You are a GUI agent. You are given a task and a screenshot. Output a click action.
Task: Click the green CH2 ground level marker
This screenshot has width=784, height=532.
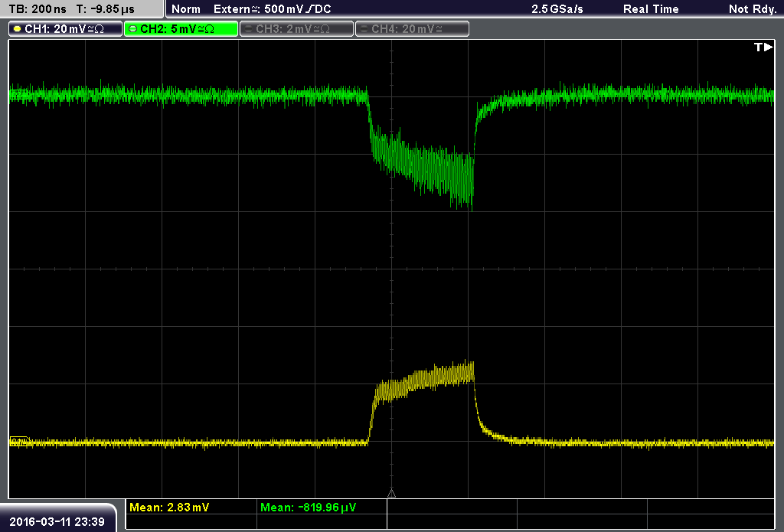coord(19,94)
